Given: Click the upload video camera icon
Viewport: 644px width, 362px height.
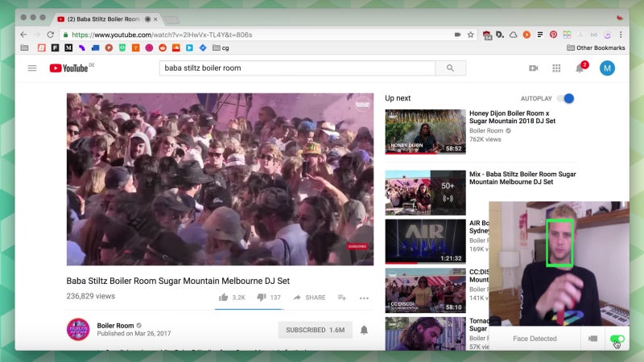Looking at the screenshot, I should click(x=533, y=68).
